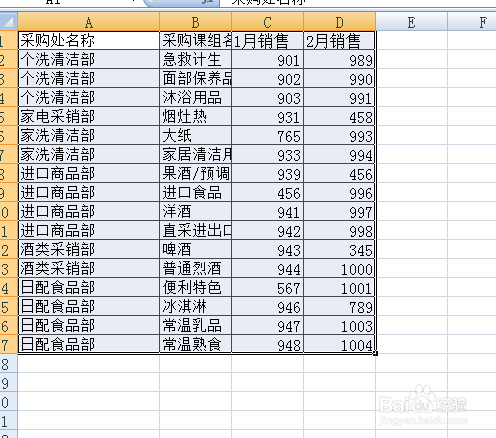Click cell containing 直采进出口
Image resolution: width=496 pixels, height=438 pixels.
click(196, 231)
